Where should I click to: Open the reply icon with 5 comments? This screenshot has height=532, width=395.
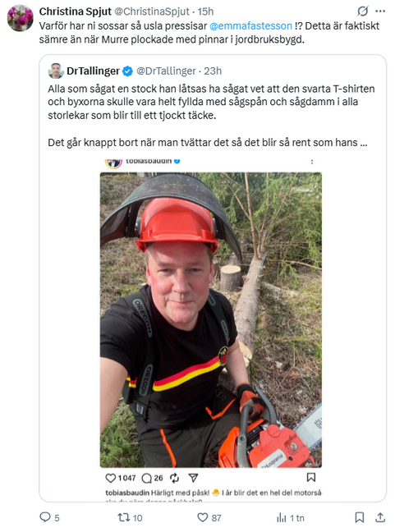(45, 517)
